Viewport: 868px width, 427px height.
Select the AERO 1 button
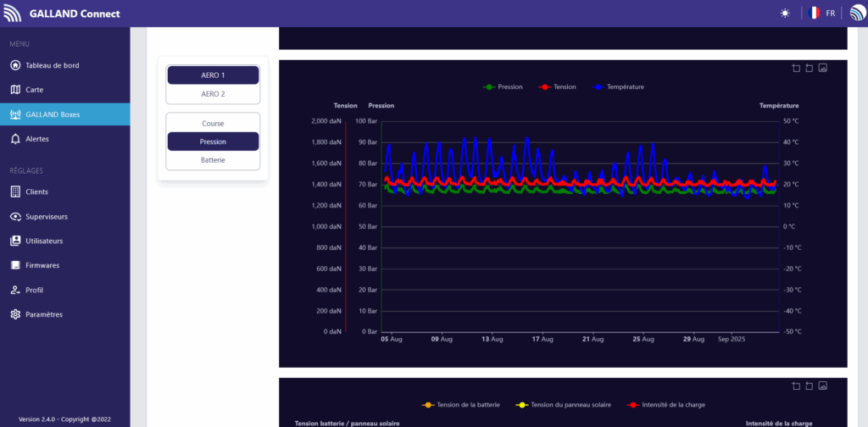pyautogui.click(x=213, y=75)
